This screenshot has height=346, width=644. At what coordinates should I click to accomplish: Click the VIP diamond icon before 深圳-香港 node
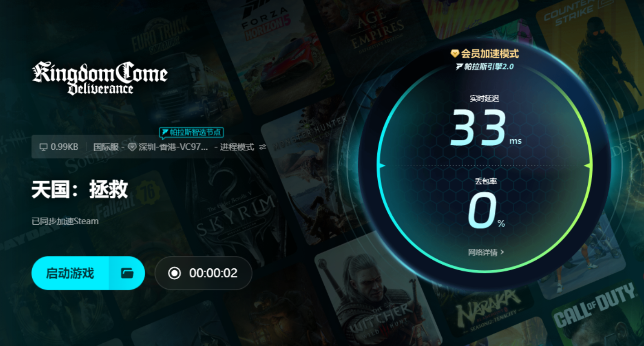pyautogui.click(x=132, y=147)
